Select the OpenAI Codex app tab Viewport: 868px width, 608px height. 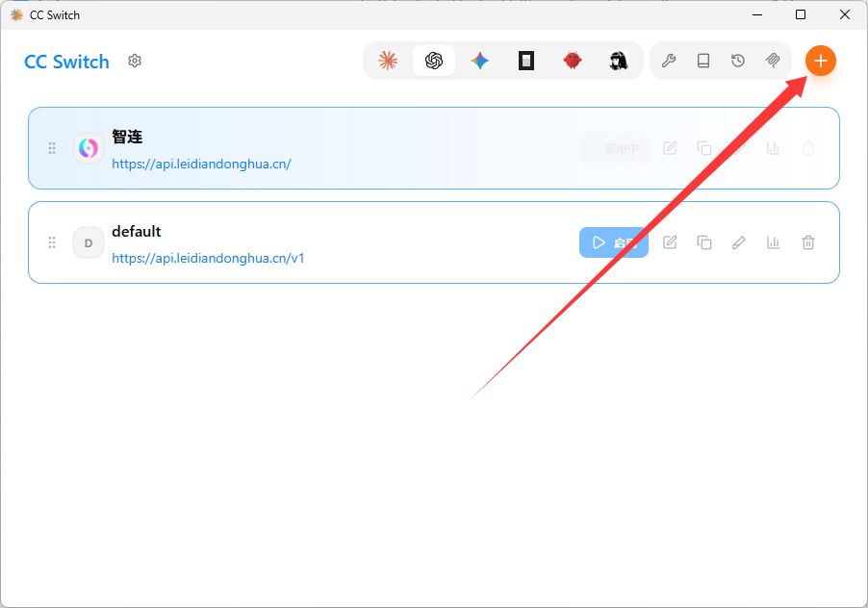(434, 61)
